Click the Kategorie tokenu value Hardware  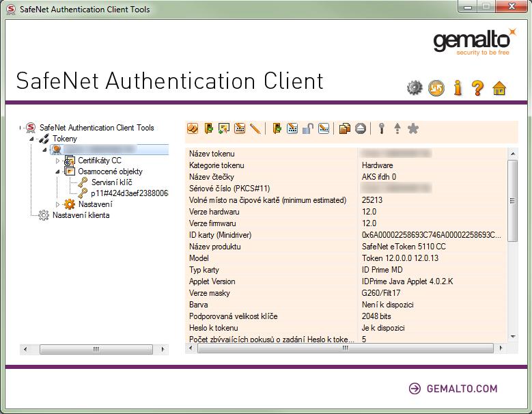pos(377,165)
